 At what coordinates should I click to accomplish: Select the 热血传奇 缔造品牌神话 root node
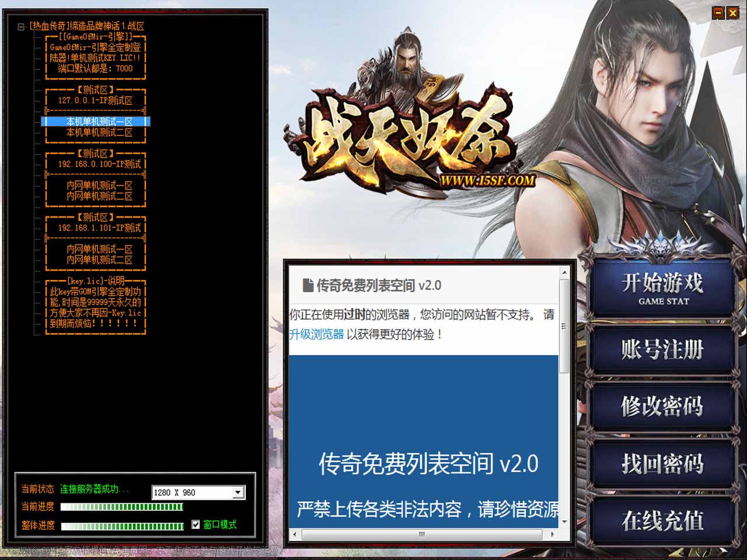pyautogui.click(x=87, y=26)
